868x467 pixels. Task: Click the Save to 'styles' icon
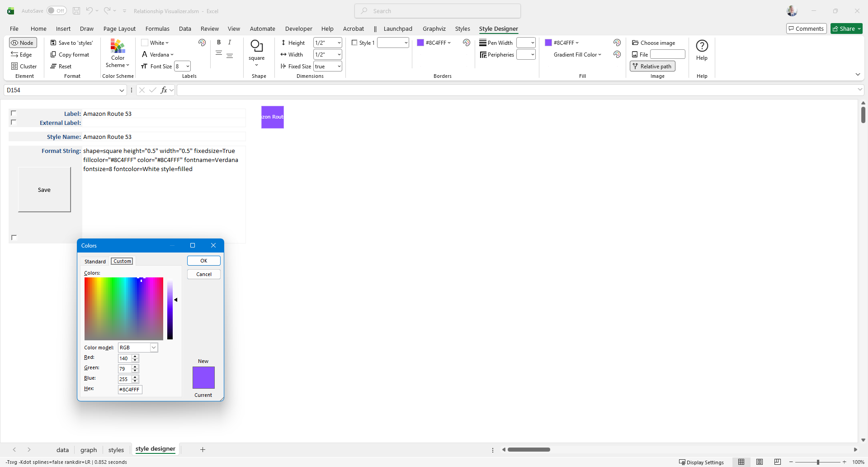[x=53, y=43]
